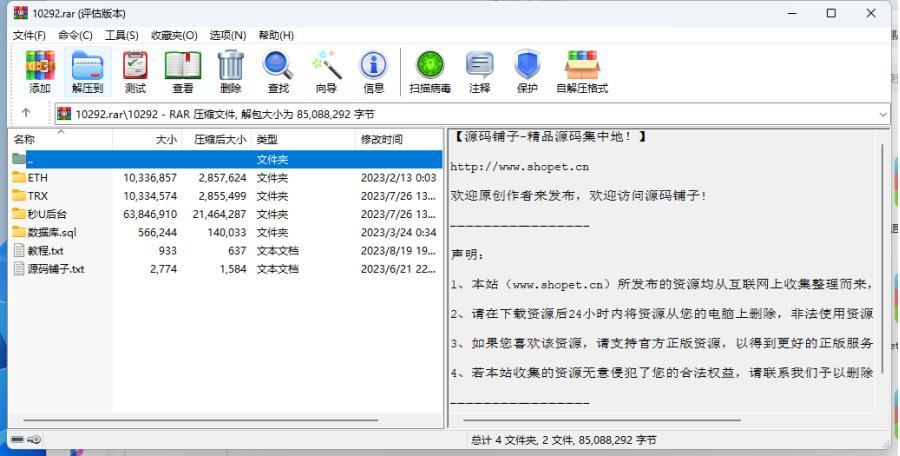Sort by 大小 column header
The height and width of the screenshot is (456, 900).
pos(147,139)
